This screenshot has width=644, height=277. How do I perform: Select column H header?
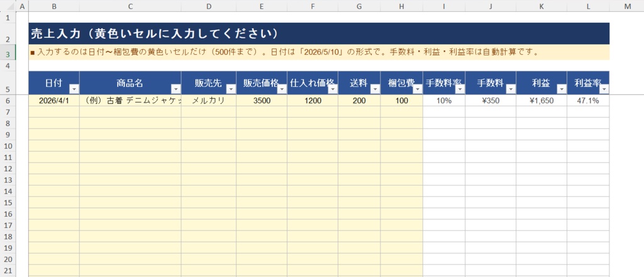402,6
